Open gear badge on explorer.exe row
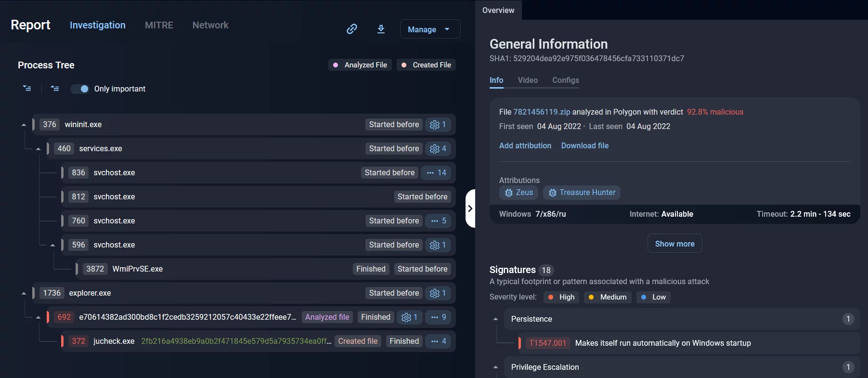868x378 pixels. click(x=438, y=293)
